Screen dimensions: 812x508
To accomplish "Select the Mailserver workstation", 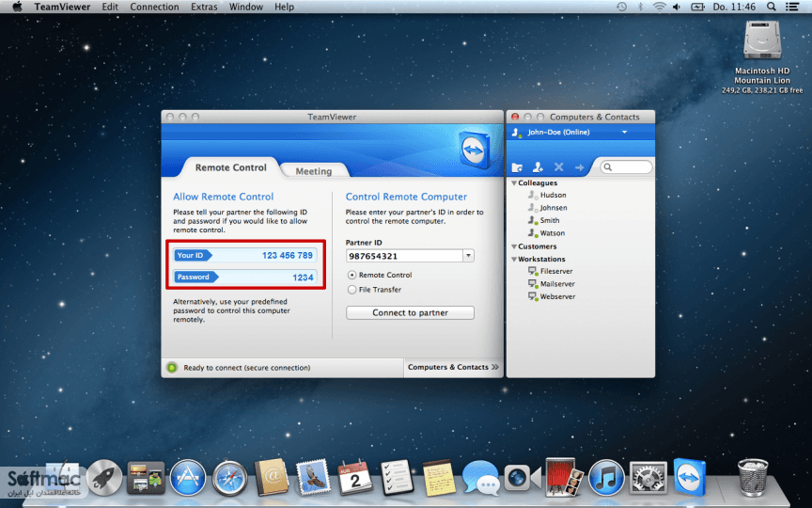I will point(557,284).
